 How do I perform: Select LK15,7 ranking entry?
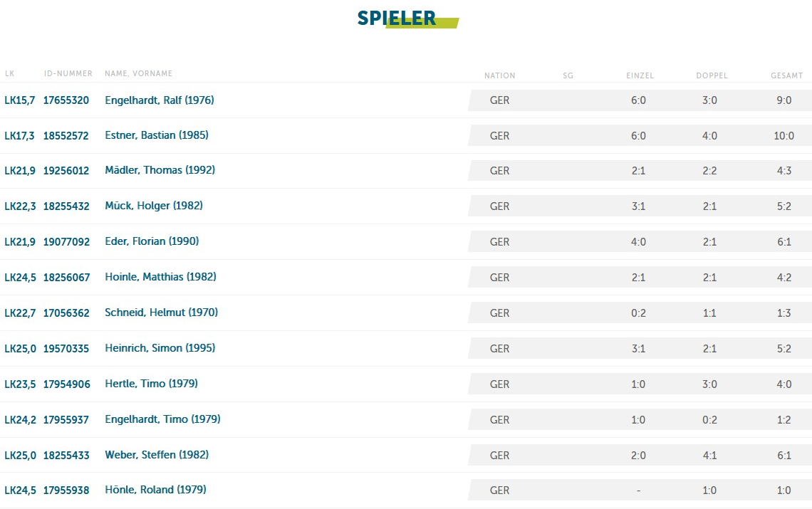click(x=19, y=100)
